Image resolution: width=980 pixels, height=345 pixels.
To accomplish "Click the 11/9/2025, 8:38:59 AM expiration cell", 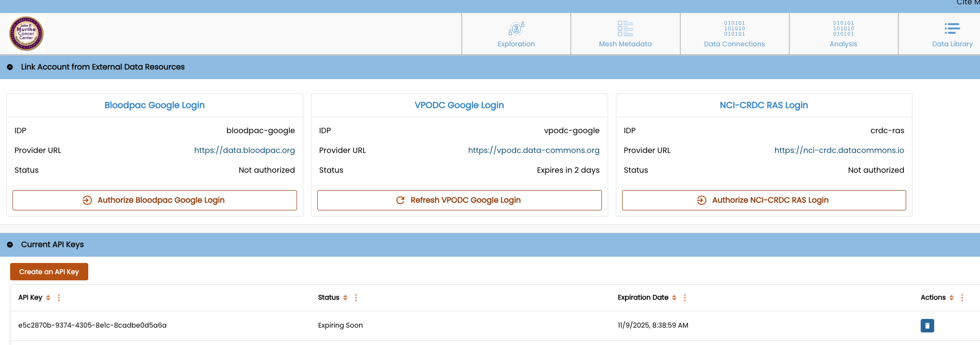I will click(x=653, y=325).
